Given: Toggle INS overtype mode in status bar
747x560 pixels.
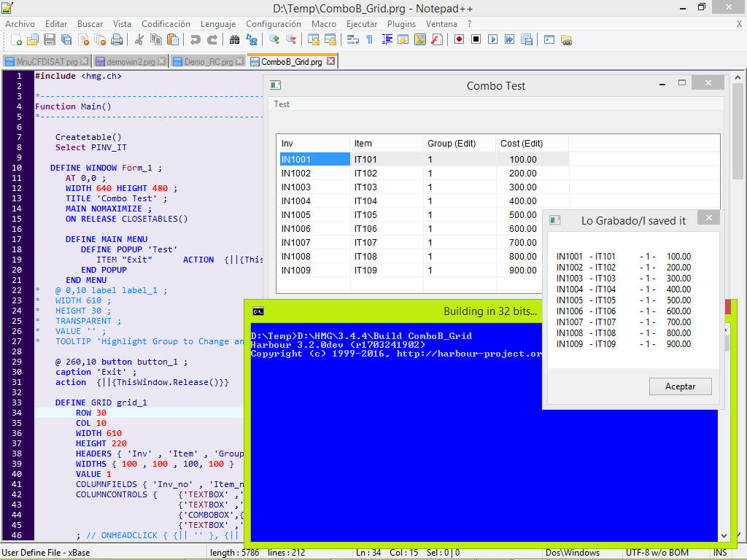Looking at the screenshot, I should [x=719, y=553].
